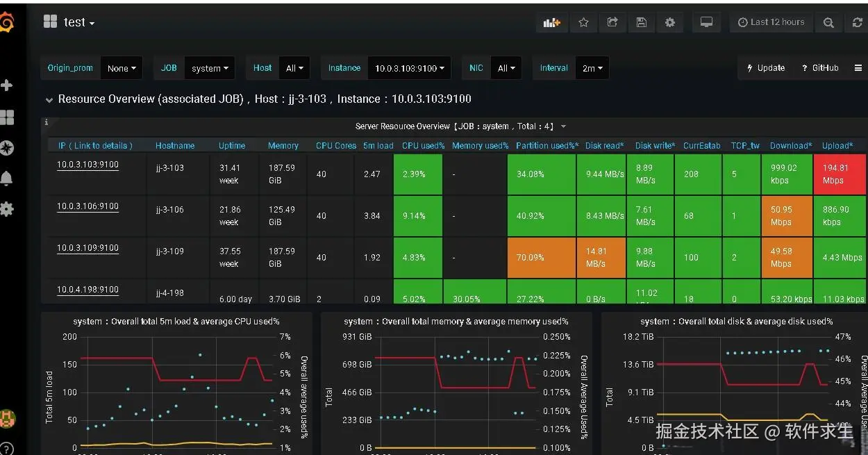The height and width of the screenshot is (455, 868).
Task: Open Dashboard settings gear in top bar
Action: point(670,23)
